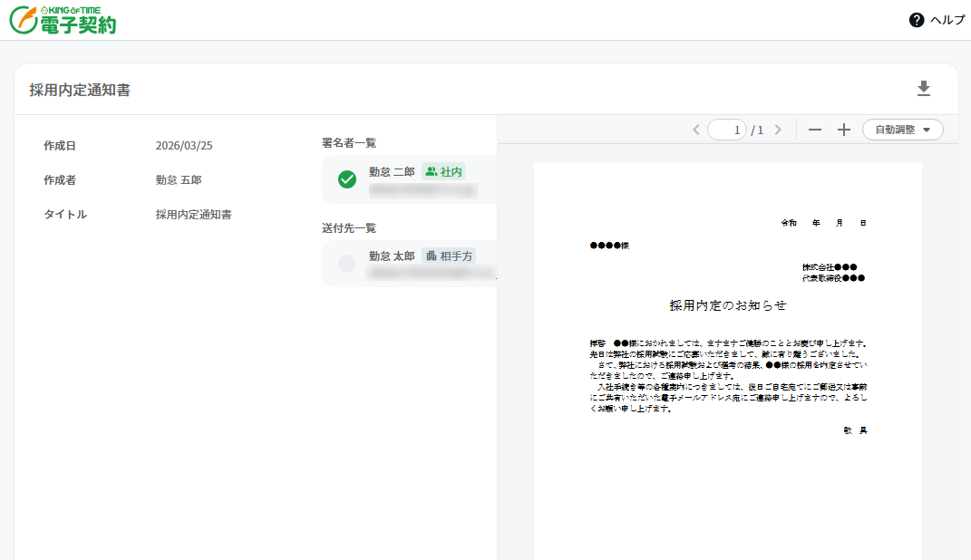Click the total pages text / 1
Screen dimensions: 971x560
[757, 130]
